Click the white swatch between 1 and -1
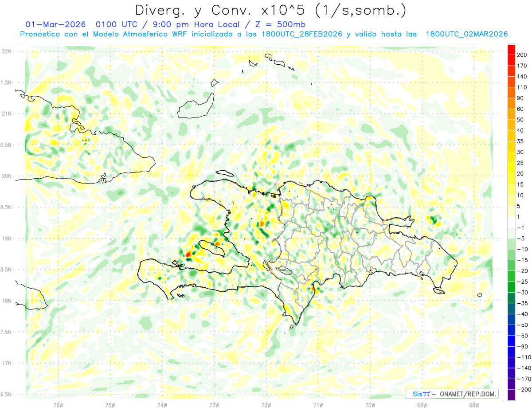 tap(511, 222)
